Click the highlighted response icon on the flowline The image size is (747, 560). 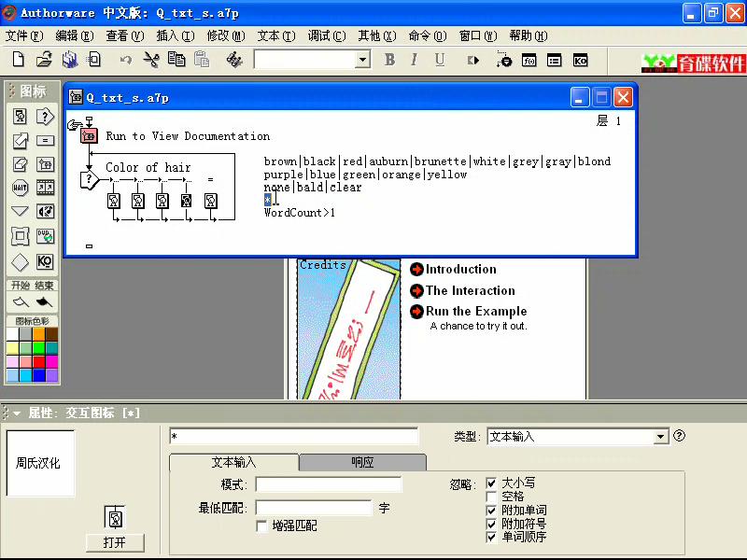coord(186,201)
